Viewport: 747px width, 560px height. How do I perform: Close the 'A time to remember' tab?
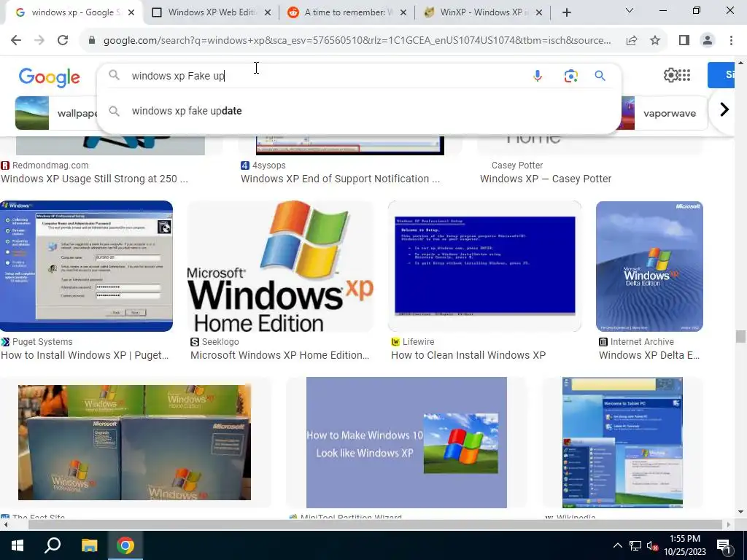[x=403, y=13]
